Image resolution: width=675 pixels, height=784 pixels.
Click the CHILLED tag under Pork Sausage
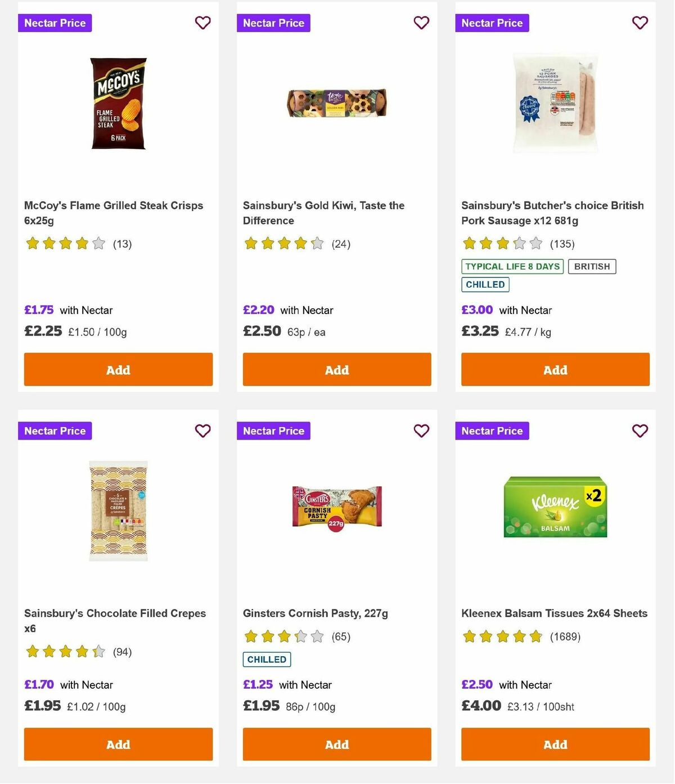click(x=485, y=284)
